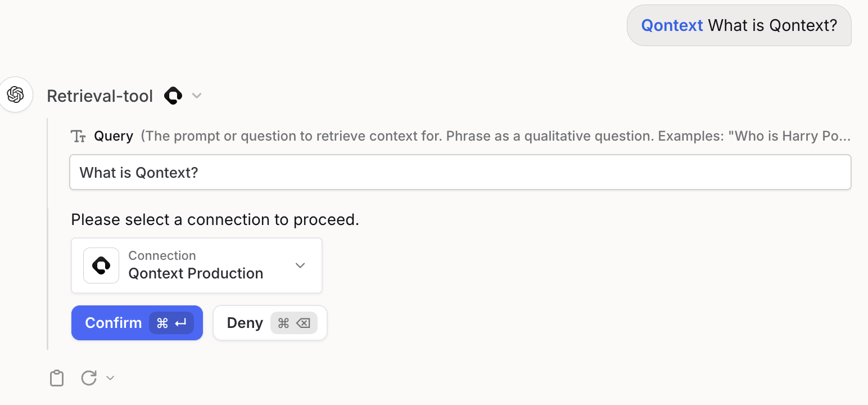Confirm the Retrieval-tool connection request
Image resolution: width=868 pixels, height=405 pixels.
pos(114,323)
